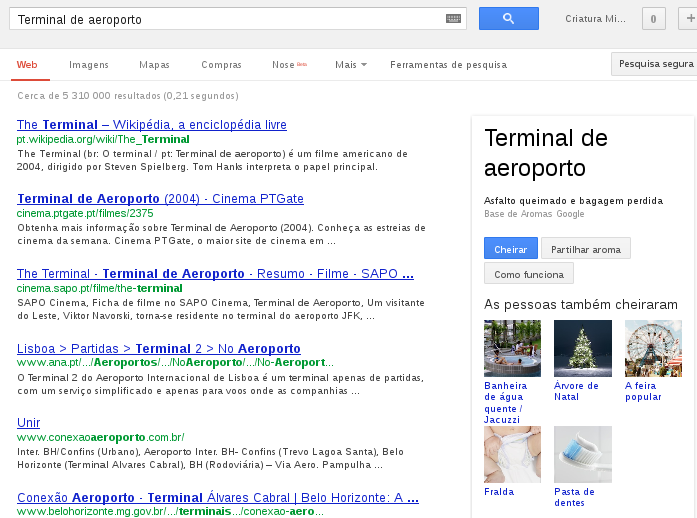Switch to the Mapas tab

(154, 65)
